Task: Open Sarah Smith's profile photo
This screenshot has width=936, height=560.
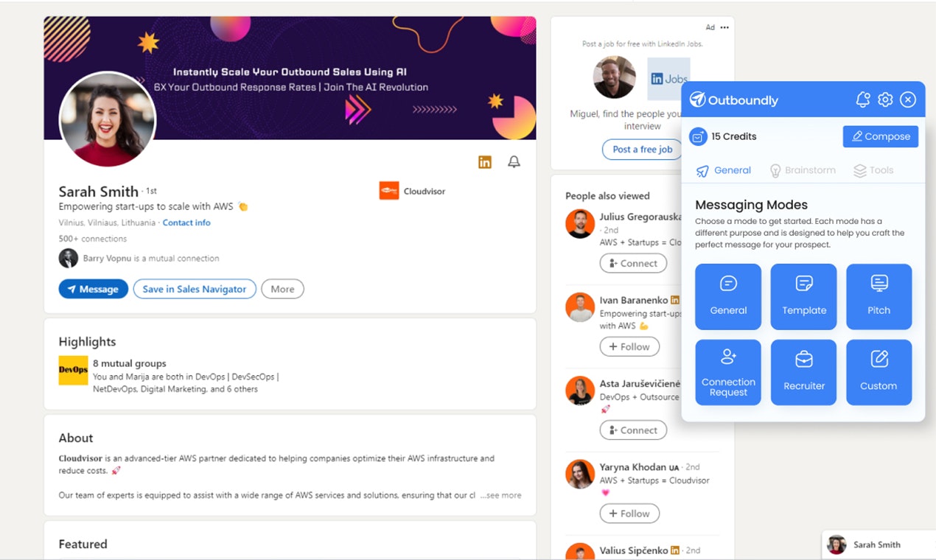Action: tap(108, 119)
